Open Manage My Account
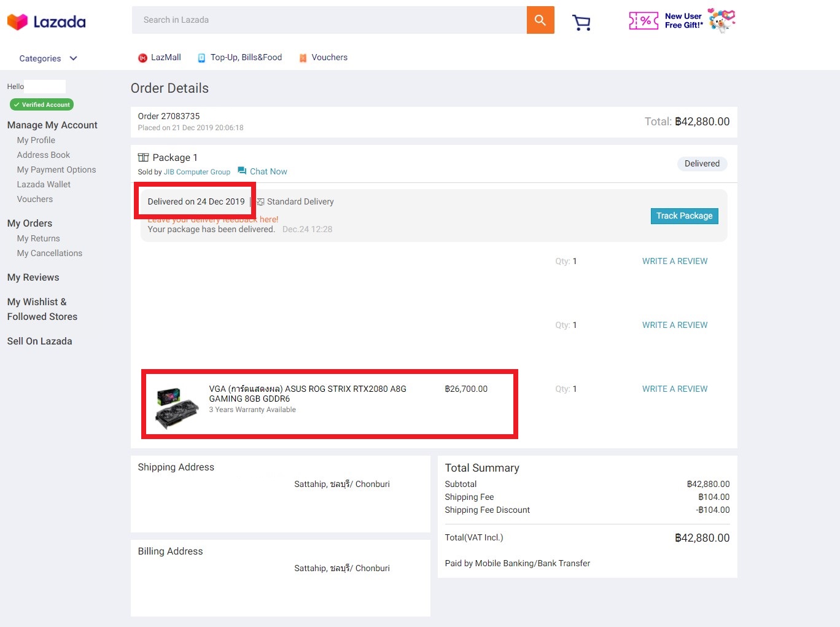This screenshot has height=627, width=840. pos(52,125)
